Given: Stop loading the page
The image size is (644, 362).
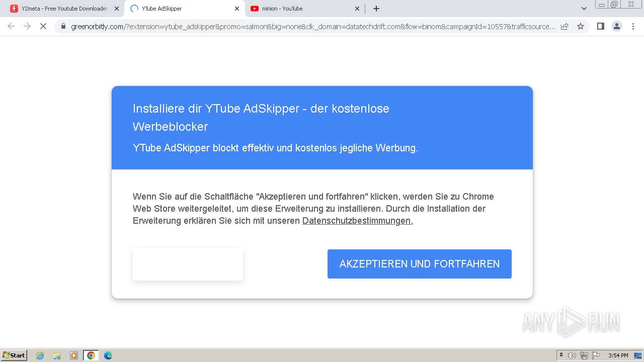Looking at the screenshot, I should [43, 26].
